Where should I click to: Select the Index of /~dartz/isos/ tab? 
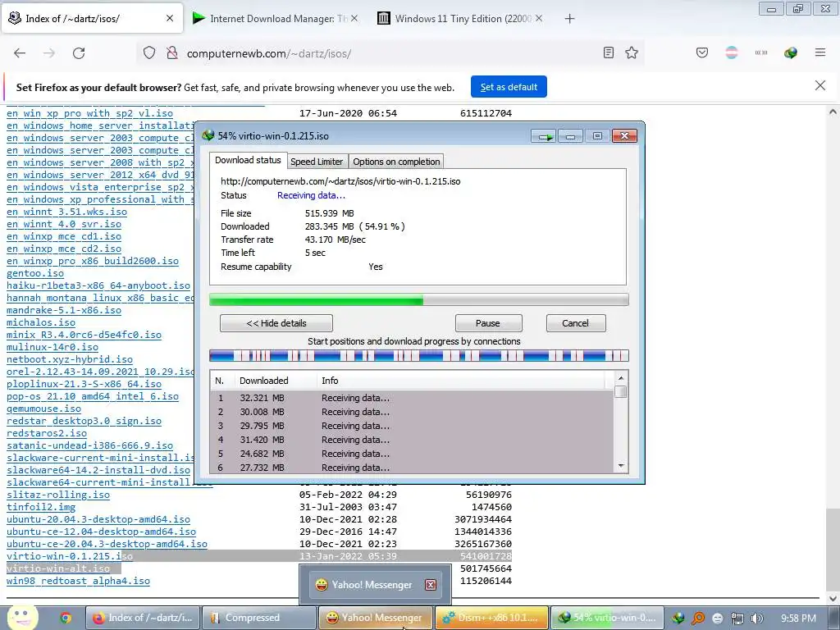click(92, 19)
